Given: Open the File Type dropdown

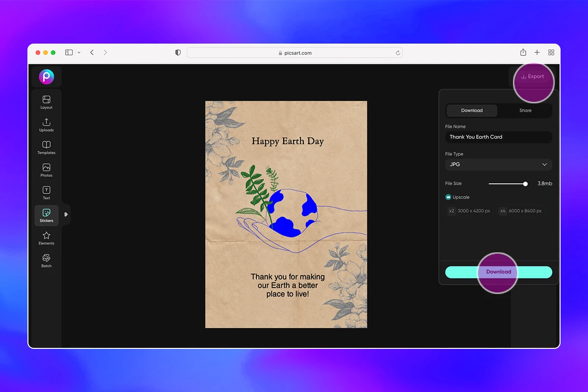Looking at the screenshot, I should (498, 165).
